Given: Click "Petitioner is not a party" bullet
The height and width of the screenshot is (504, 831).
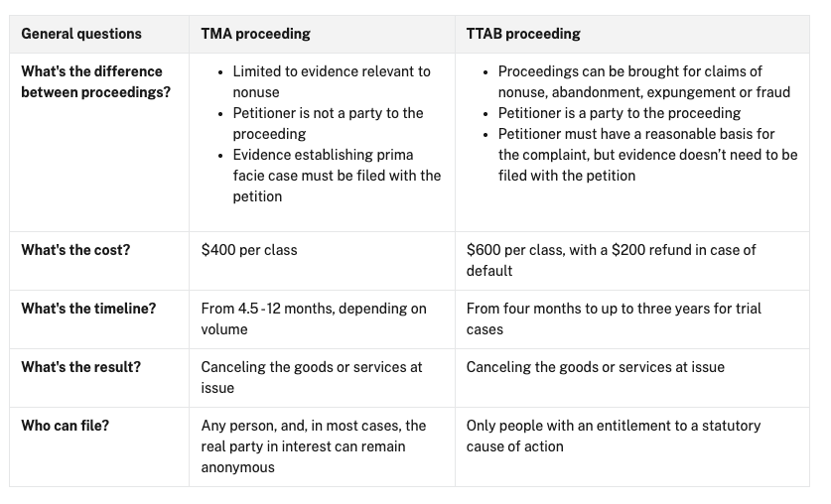Looking at the screenshot, I should pos(328,123).
